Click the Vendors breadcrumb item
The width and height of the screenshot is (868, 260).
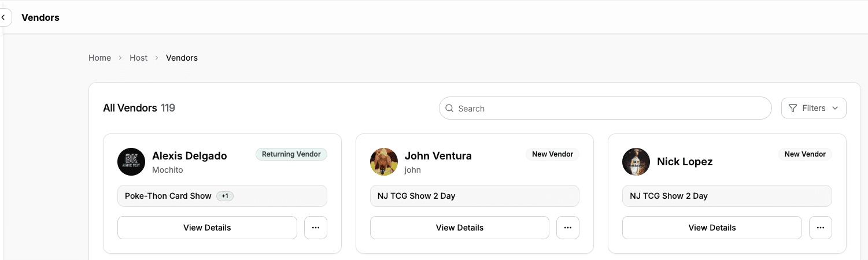tap(182, 58)
